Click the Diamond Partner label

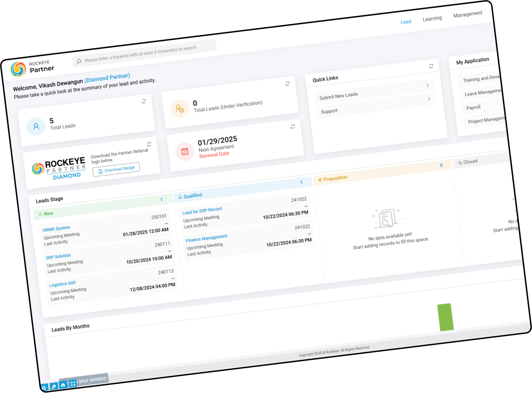pyautogui.click(x=107, y=79)
